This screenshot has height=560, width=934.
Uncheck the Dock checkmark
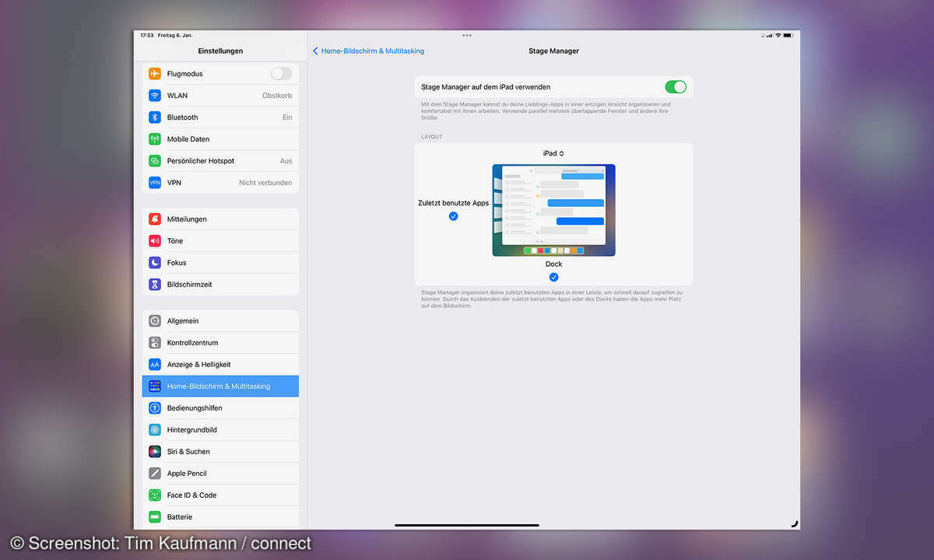[x=554, y=277]
